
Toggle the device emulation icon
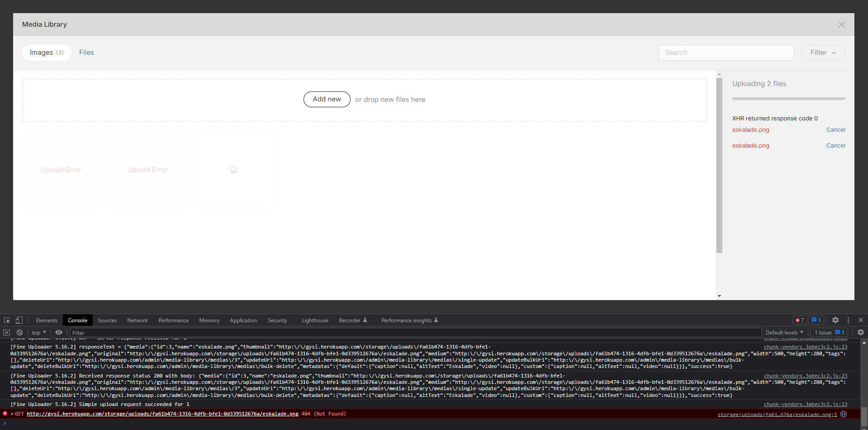pyautogui.click(x=19, y=320)
